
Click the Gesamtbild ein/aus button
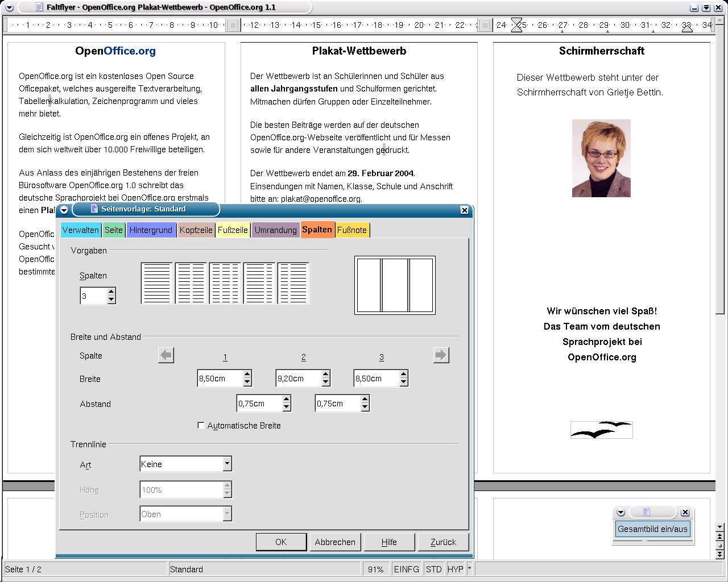click(652, 529)
